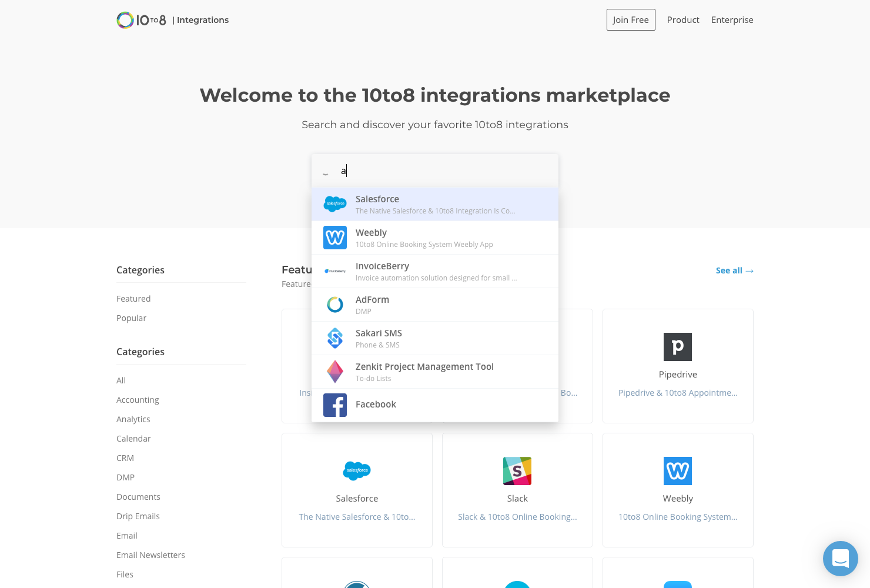Open the chat widget bubble

[x=841, y=559]
